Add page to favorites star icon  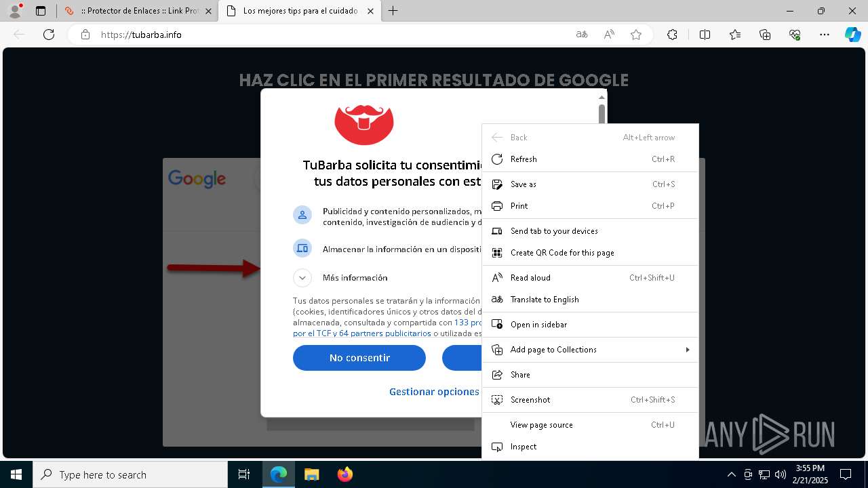point(636,35)
